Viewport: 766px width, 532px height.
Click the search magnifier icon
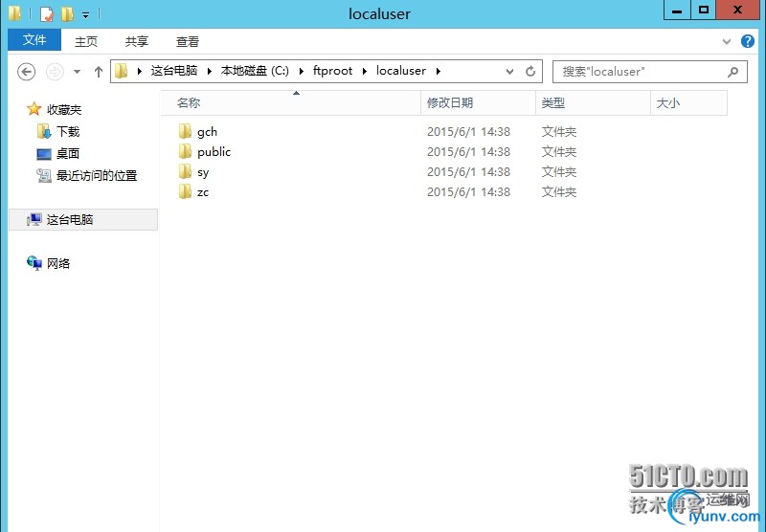(x=732, y=72)
